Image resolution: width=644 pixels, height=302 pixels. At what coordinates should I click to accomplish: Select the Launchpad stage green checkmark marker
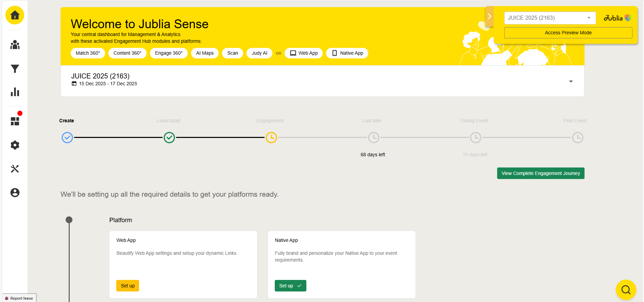point(169,138)
